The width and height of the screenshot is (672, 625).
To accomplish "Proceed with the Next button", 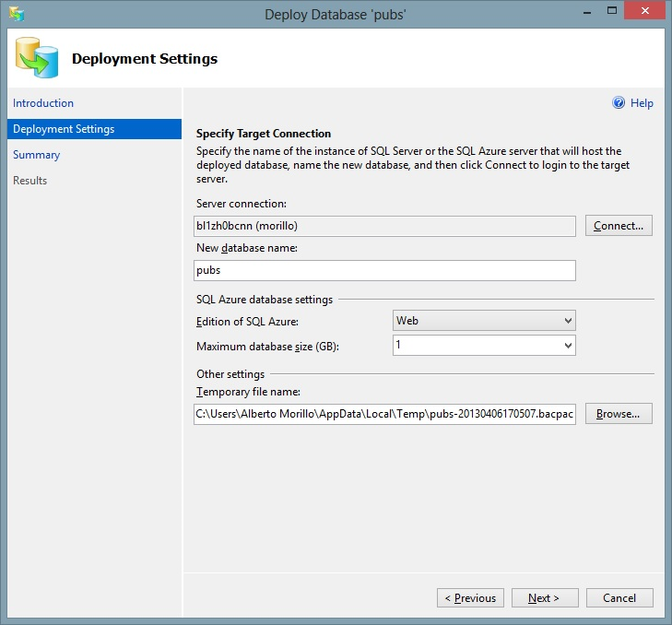I will [x=545, y=597].
